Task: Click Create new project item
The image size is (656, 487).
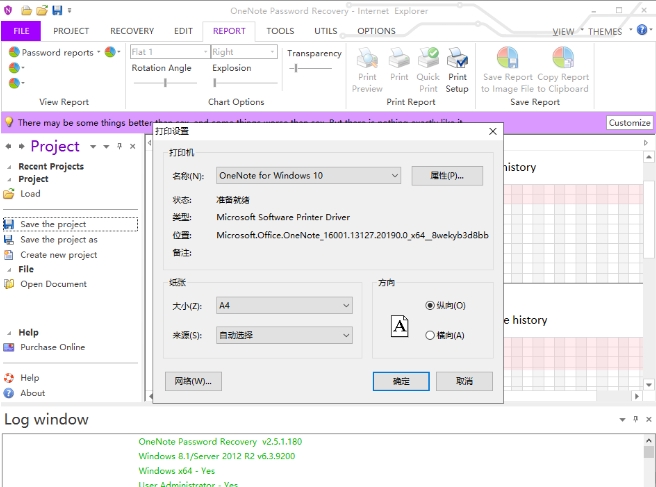Action: pyautogui.click(x=51, y=255)
